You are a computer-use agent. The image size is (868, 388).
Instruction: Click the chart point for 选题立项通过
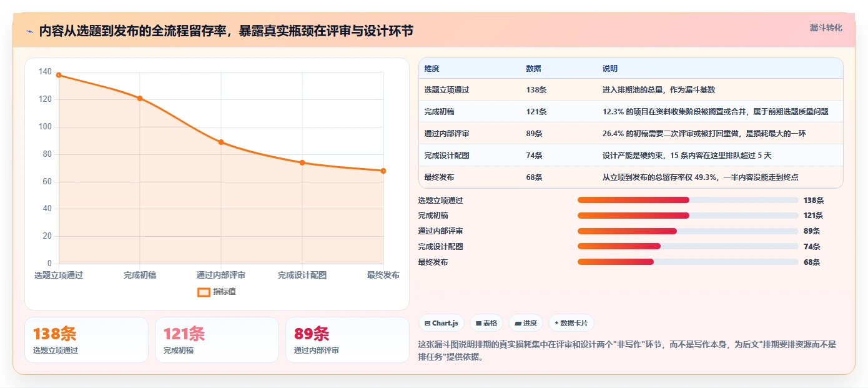click(x=59, y=75)
